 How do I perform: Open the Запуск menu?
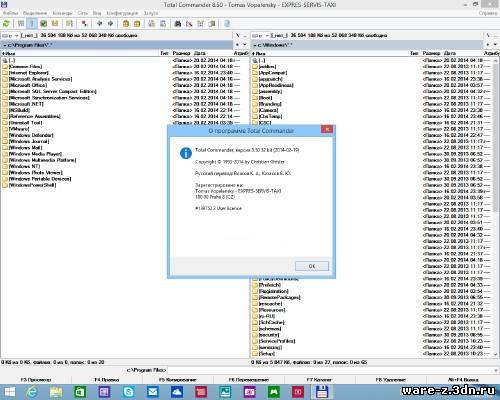pyautogui.click(x=151, y=13)
